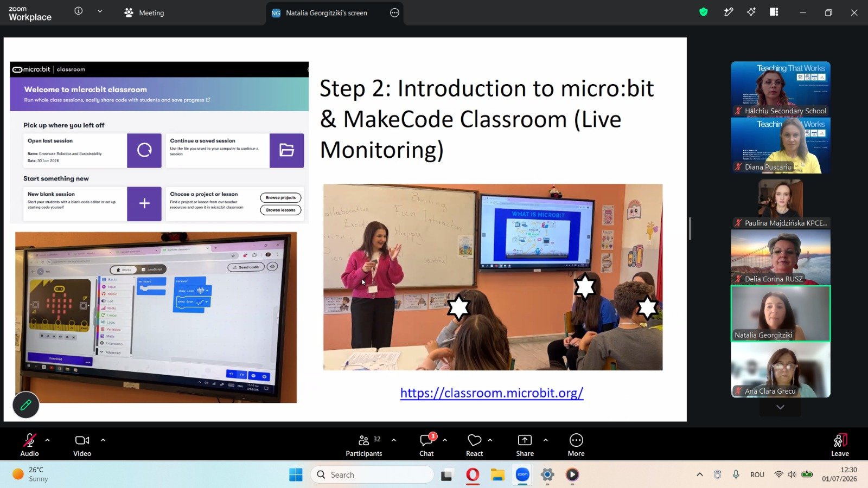Image resolution: width=868 pixels, height=488 pixels.
Task: Open the media player taskbar icon
Action: coord(572,475)
